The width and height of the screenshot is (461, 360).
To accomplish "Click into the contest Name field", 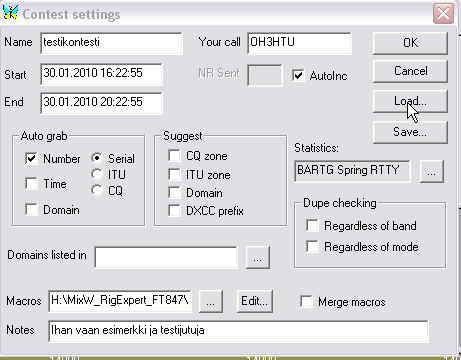I will 111,43.
